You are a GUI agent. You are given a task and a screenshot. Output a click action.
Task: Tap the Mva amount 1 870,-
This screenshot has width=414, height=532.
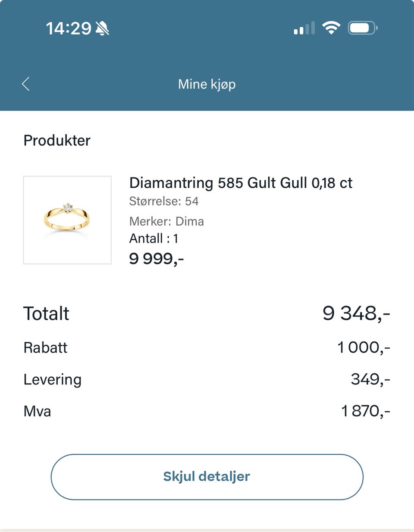[x=365, y=411]
